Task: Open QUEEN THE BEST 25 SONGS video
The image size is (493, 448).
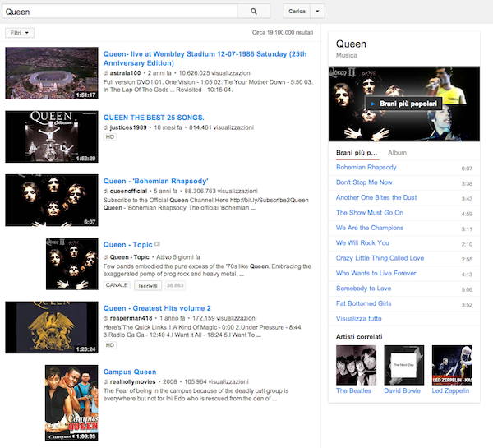Action: pos(154,118)
